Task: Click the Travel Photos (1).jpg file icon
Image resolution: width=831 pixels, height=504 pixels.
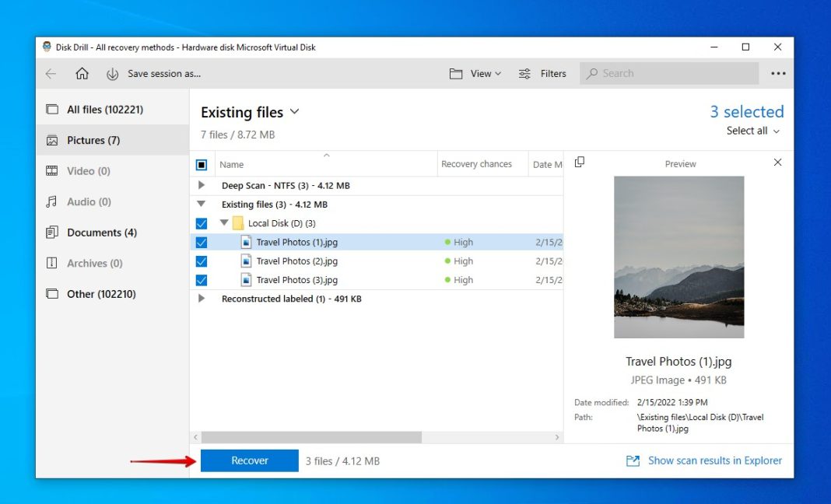Action: (246, 242)
